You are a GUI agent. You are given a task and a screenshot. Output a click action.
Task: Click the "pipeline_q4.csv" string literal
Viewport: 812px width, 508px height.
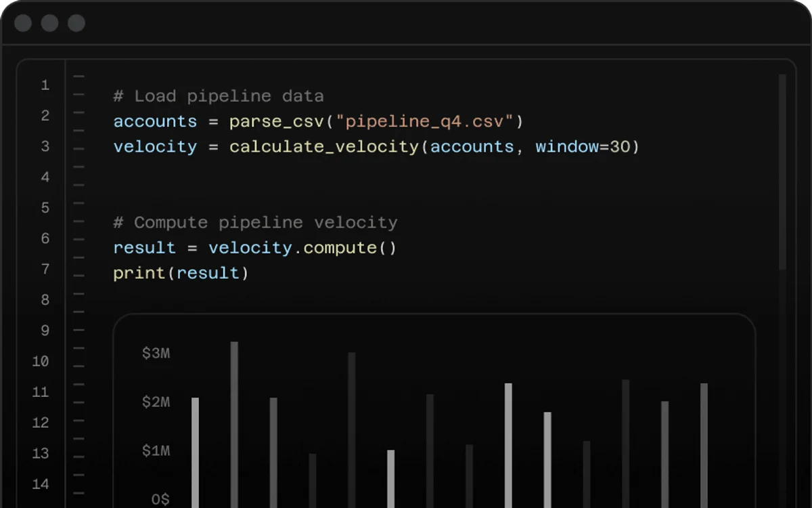click(x=426, y=122)
